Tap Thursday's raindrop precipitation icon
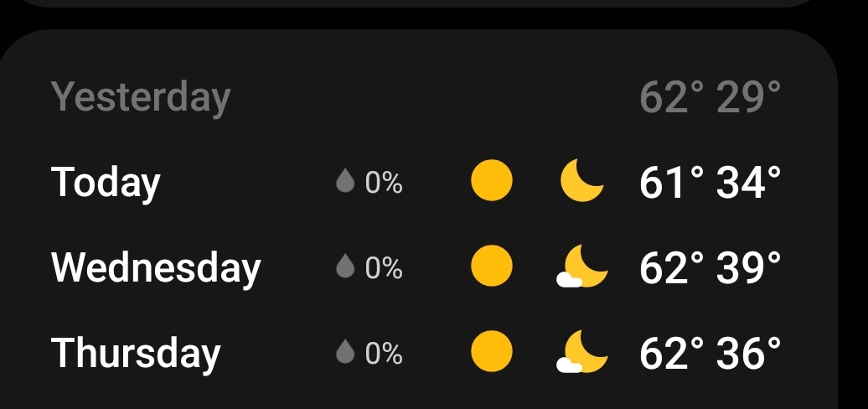 click(344, 353)
